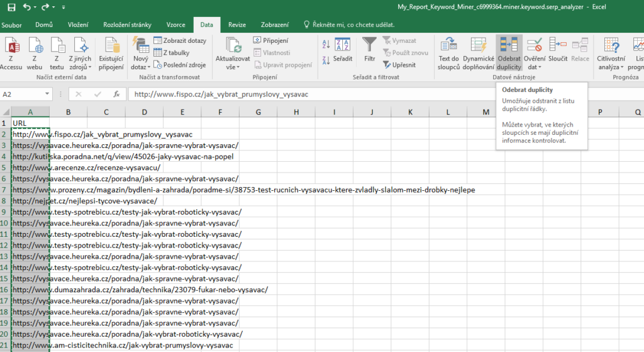
Task: Click Upravit propojení
Action: pos(283,65)
